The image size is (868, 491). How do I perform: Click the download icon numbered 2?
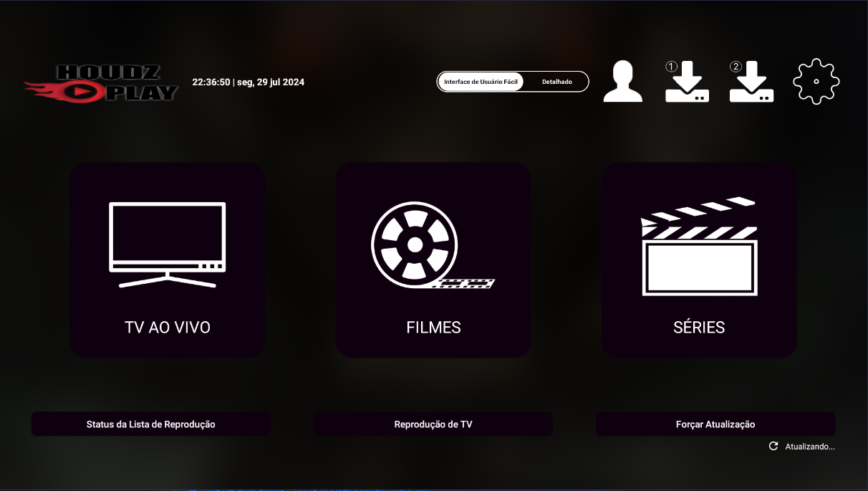(x=751, y=83)
